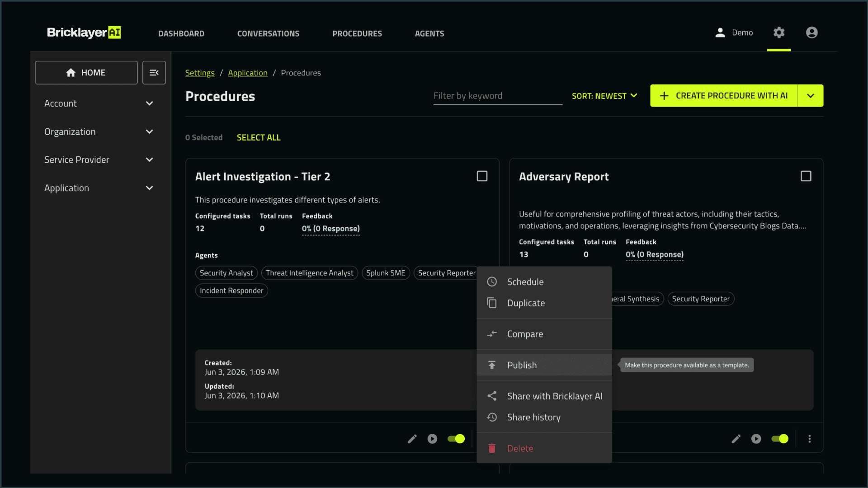The image size is (868, 488).
Task: Click the copy icon beside Duplicate
Action: pos(492,303)
